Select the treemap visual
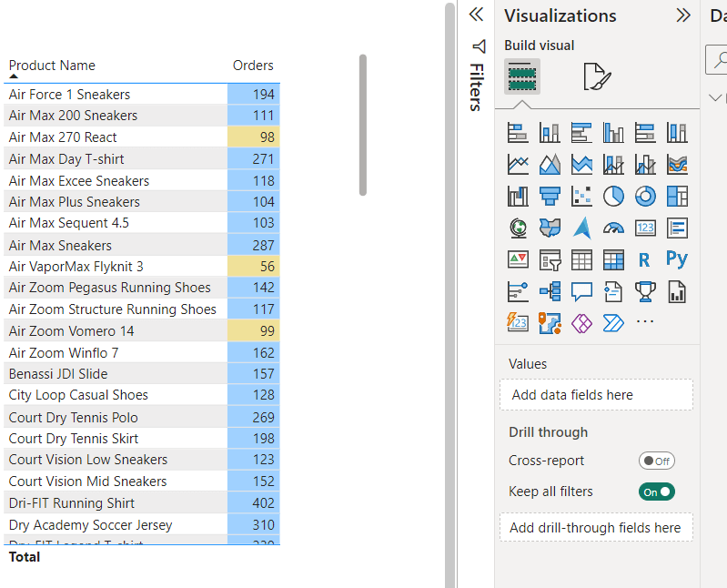The height and width of the screenshot is (588, 727). pos(677,197)
